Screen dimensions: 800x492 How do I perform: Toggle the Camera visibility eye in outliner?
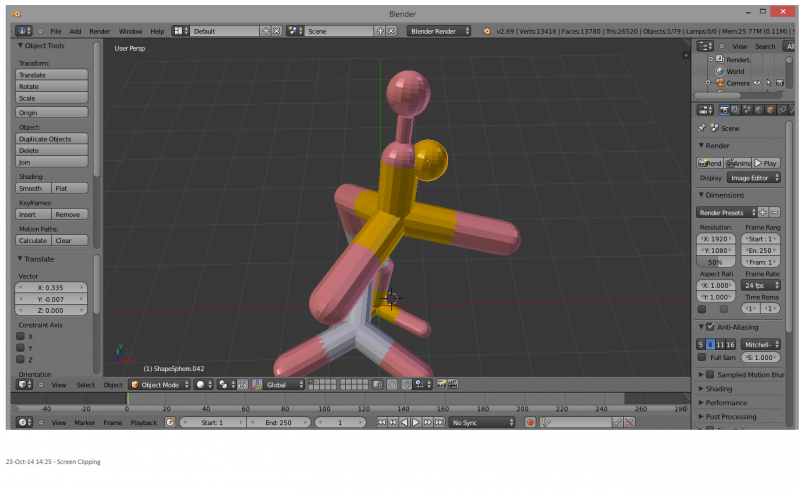tap(756, 83)
